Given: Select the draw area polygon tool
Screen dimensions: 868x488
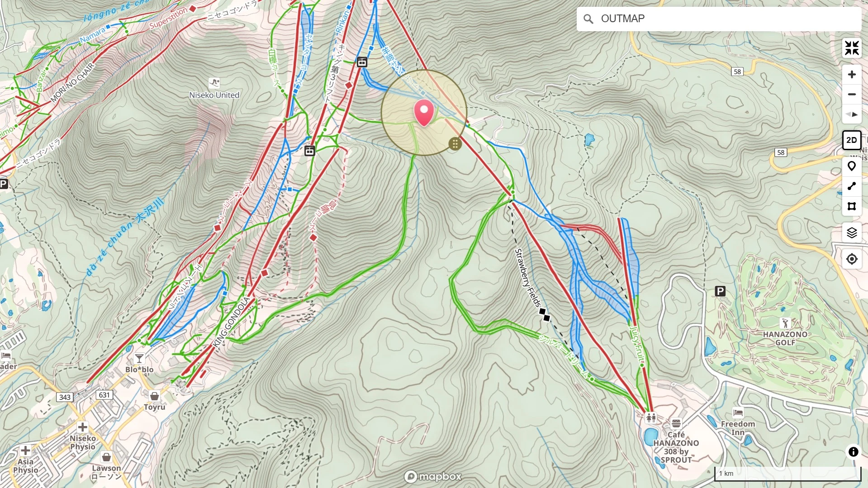Looking at the screenshot, I should 852,206.
